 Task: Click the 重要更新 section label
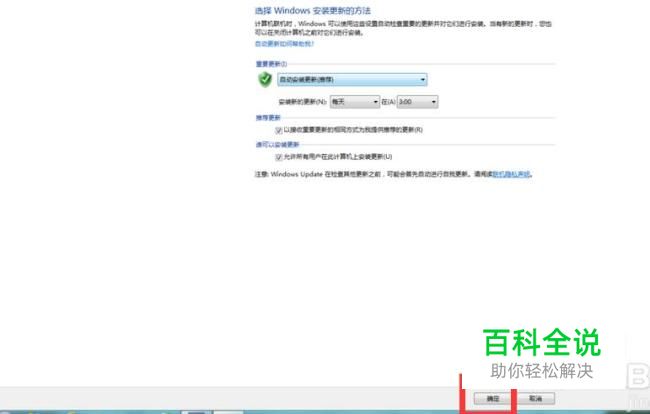271,64
